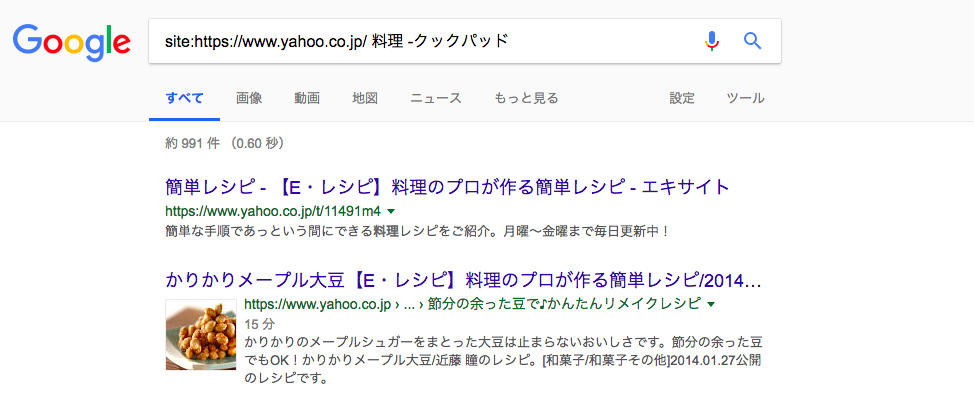The height and width of the screenshot is (403, 974).
Task: Start voice search with microphone icon
Action: tap(712, 41)
